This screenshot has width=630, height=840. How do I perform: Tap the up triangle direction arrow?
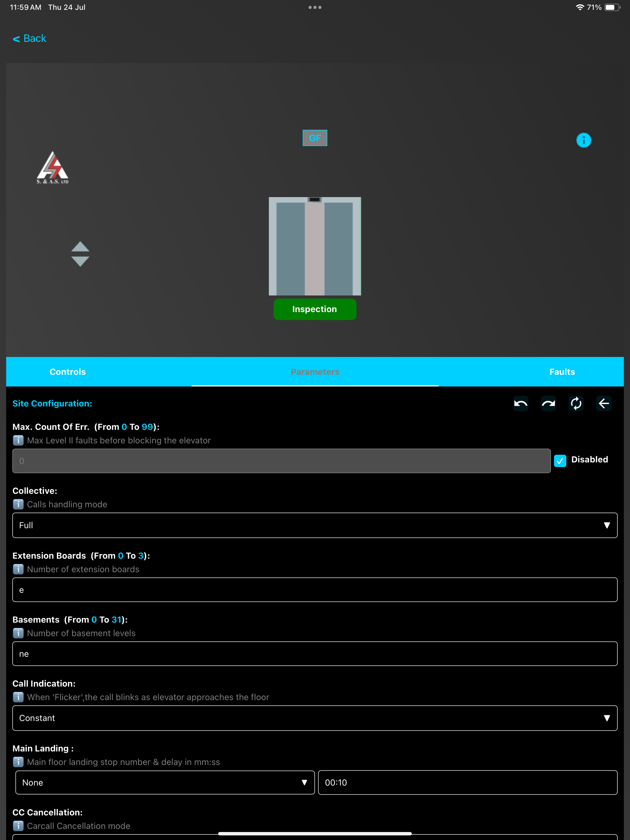point(80,247)
